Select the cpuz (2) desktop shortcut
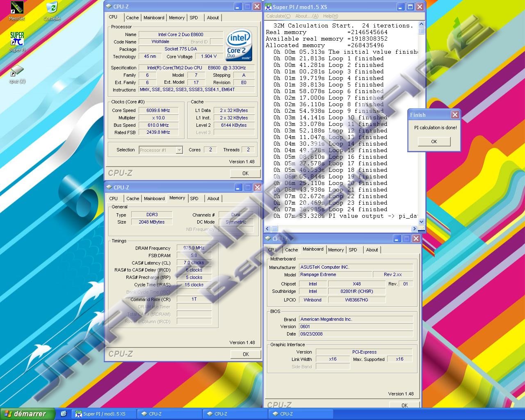The width and height of the screenshot is (525, 420). coord(17,74)
